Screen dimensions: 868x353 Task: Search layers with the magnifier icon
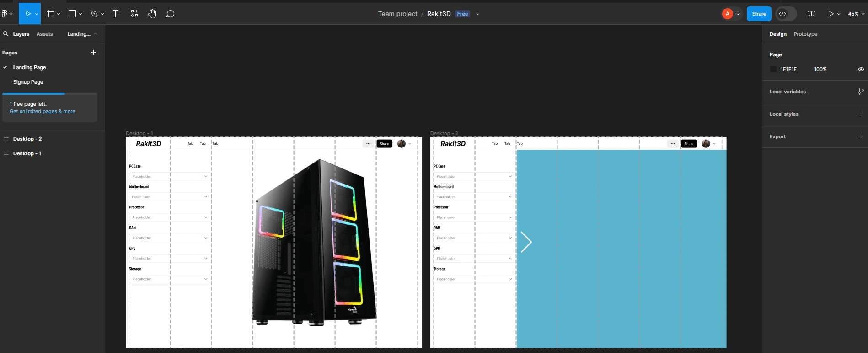(x=6, y=34)
